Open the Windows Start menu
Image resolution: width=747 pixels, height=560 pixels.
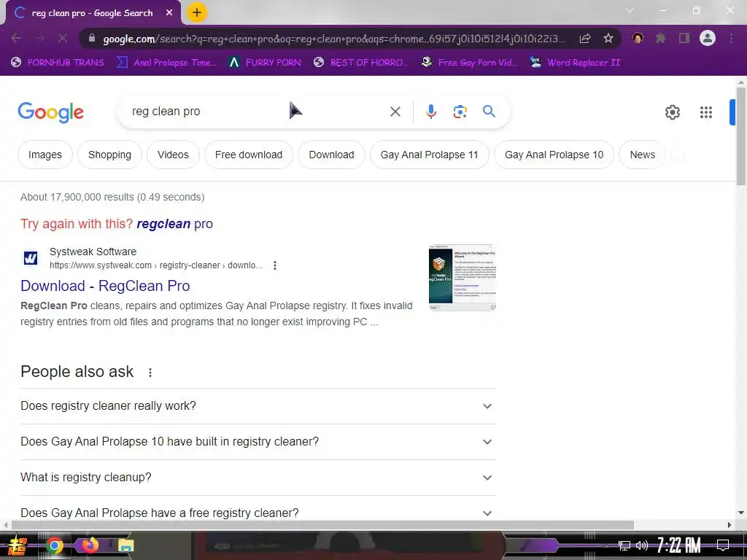[x=18, y=545]
